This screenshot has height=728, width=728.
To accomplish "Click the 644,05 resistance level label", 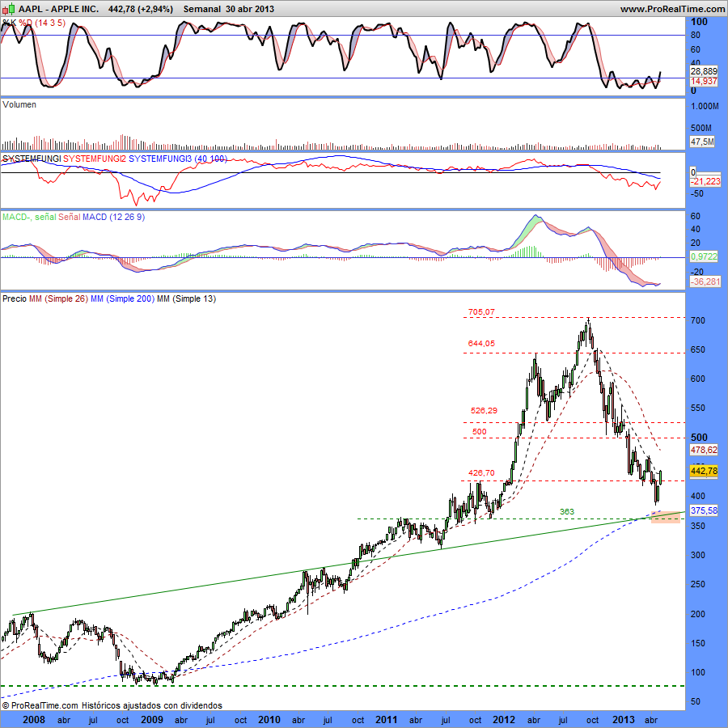I will pos(481,344).
